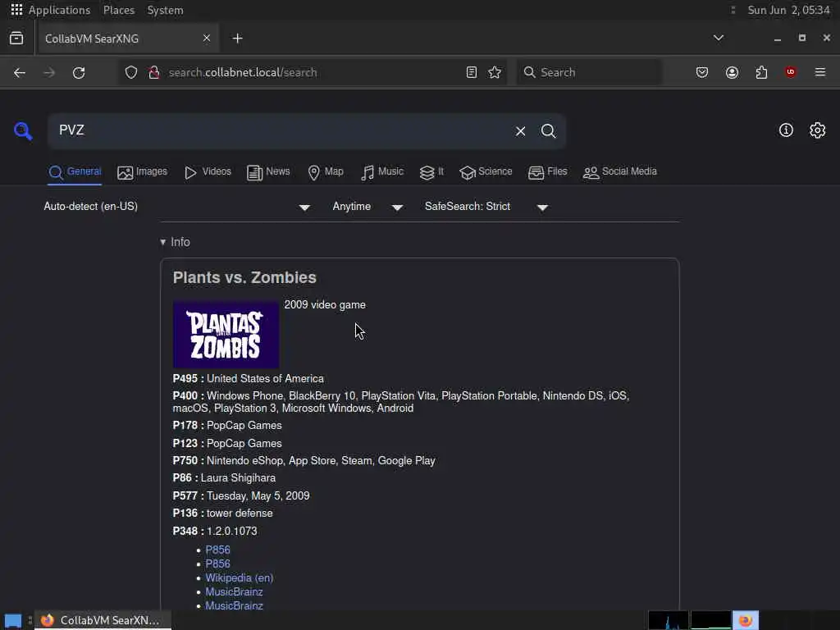Open Auto-detect language dropdown
The height and width of the screenshot is (630, 840).
177,207
